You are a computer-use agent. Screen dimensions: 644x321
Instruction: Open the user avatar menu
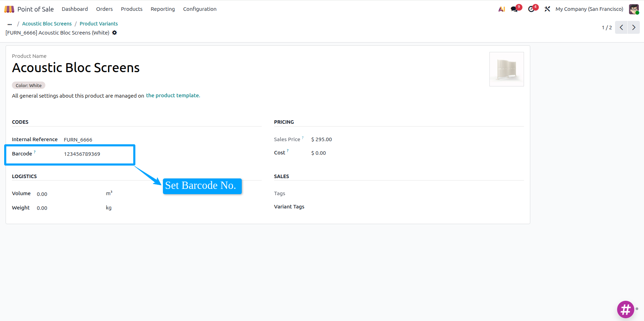click(634, 9)
